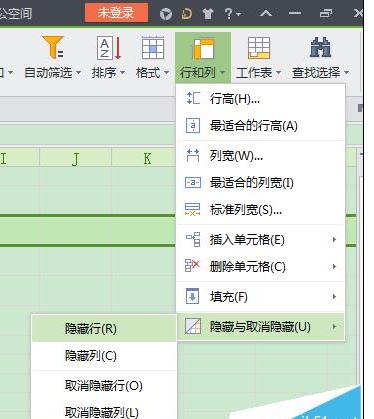Viewport: 374px width, 419px height.
Task: Click the row height icon in menu
Action: [x=193, y=98]
